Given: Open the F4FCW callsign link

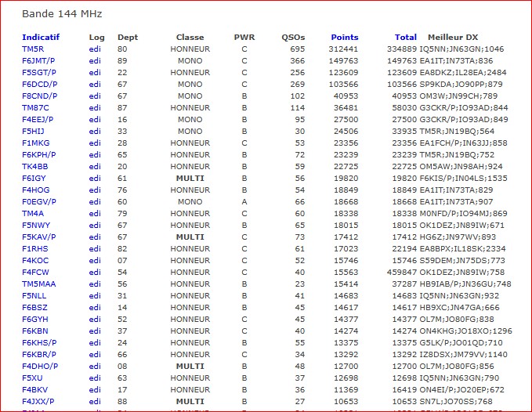Looking at the screenshot, I should click(35, 273).
